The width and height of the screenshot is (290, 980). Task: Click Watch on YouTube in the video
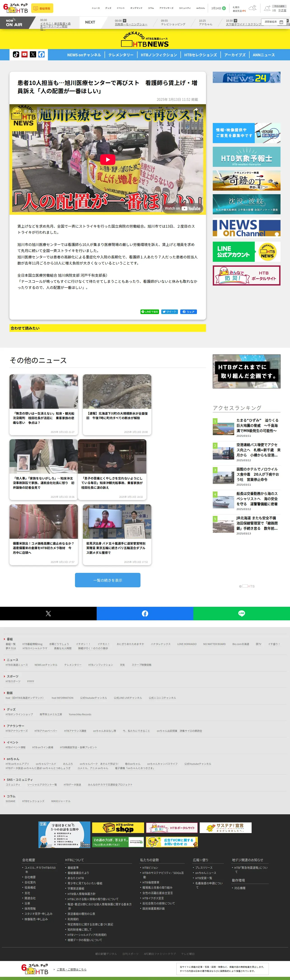tap(182, 208)
